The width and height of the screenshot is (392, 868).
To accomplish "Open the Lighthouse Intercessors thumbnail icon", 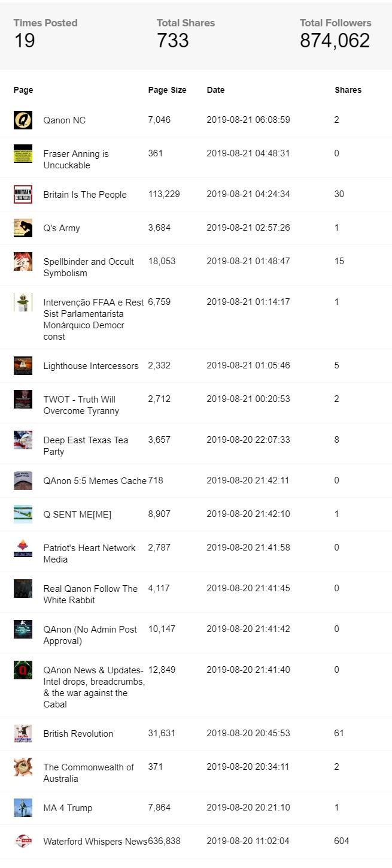I will coord(23,366).
